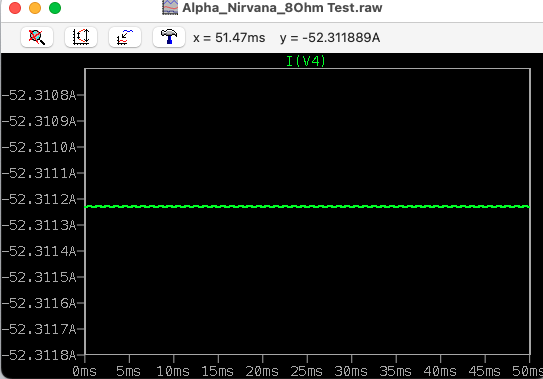The height and width of the screenshot is (379, 543).
Task: Maximize window using the green button
Action: tap(55, 8)
